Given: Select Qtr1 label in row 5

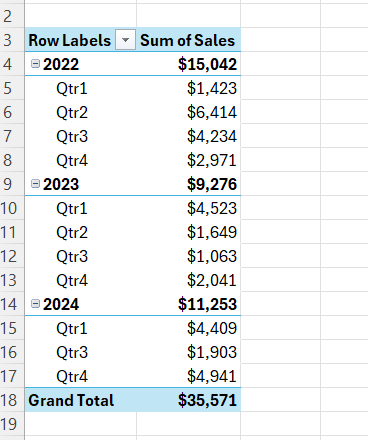Looking at the screenshot, I should 72,89.
